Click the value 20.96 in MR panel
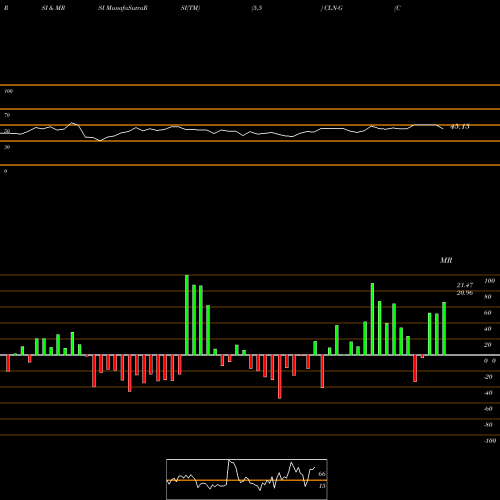Image resolution: width=500 pixels, height=500 pixels. tap(465, 293)
